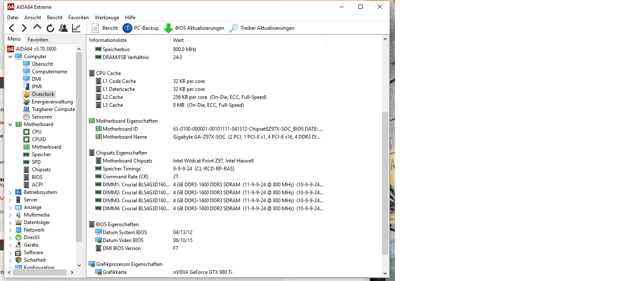
Task: Expand the Anzeige tree node
Action: (x=10, y=207)
